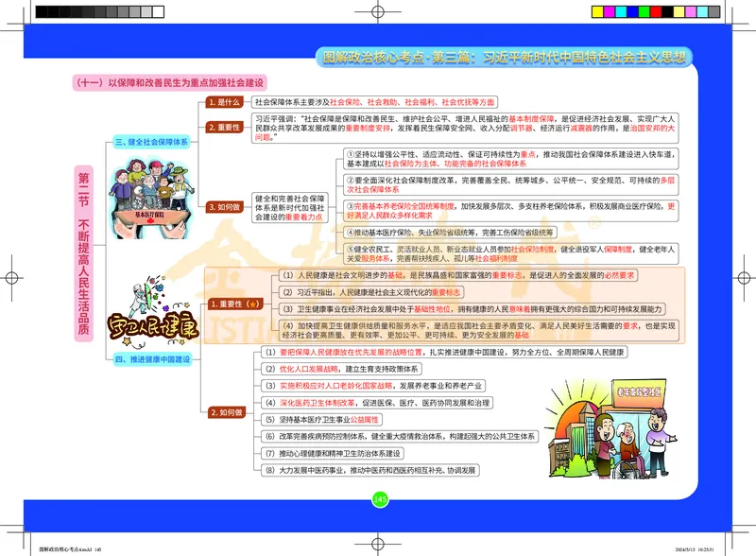756x556 pixels.
Task: Click the registration crosshair mark on the right edge
Action: 744,278
